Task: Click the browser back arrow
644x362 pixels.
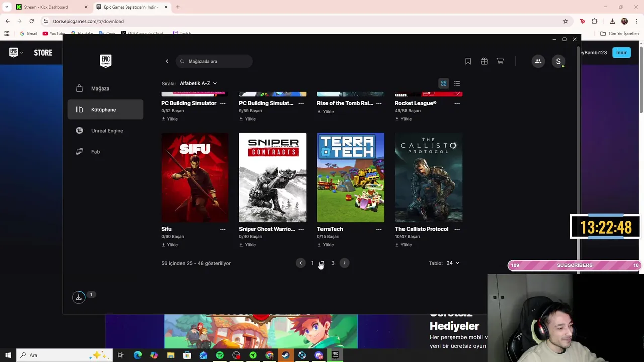Action: point(7,21)
